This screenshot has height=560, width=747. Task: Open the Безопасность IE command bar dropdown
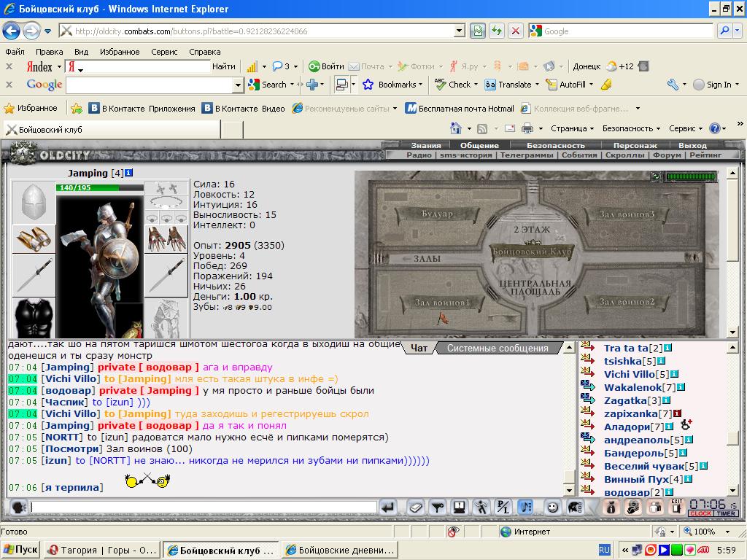[x=631, y=128]
